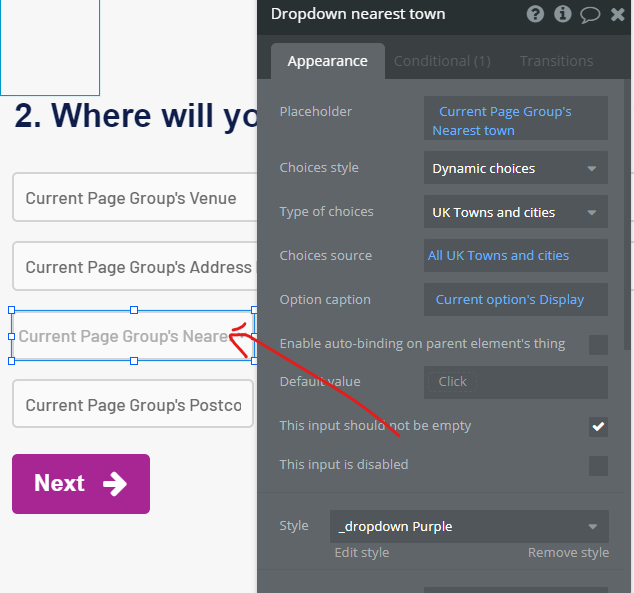Select the Current Page Group's Venue input
The height and width of the screenshot is (593, 634).
click(131, 198)
